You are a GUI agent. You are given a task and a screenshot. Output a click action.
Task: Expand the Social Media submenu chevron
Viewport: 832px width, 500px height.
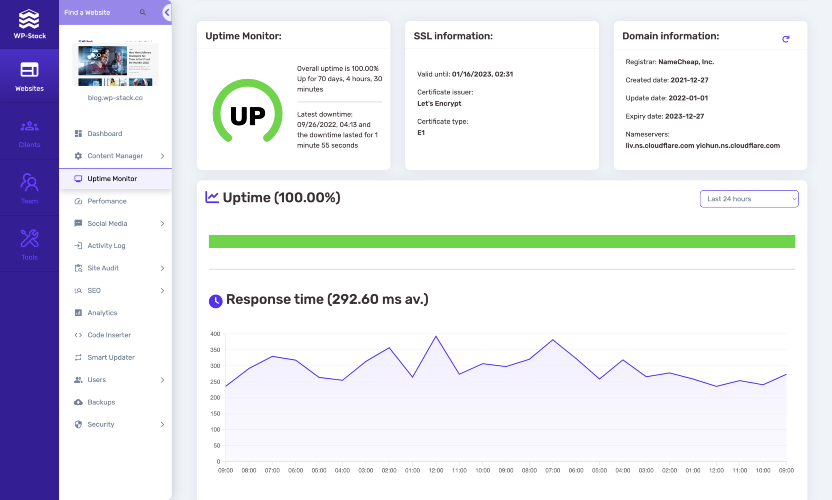[162, 223]
